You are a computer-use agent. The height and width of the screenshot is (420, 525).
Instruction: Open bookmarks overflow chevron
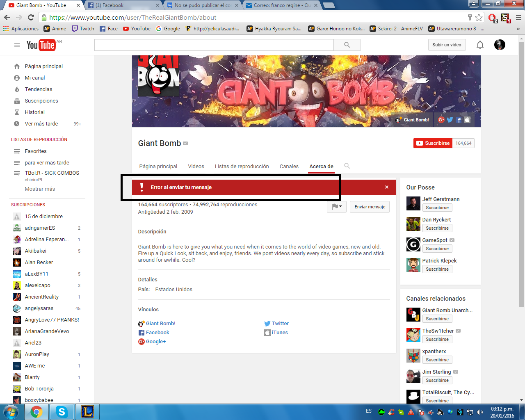click(518, 29)
